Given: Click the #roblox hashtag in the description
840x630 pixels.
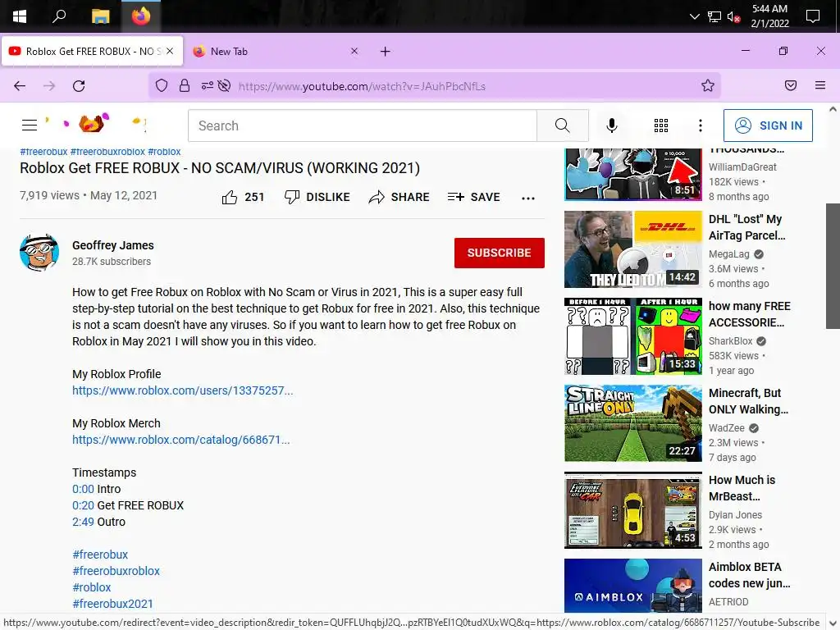Looking at the screenshot, I should click(x=92, y=587).
